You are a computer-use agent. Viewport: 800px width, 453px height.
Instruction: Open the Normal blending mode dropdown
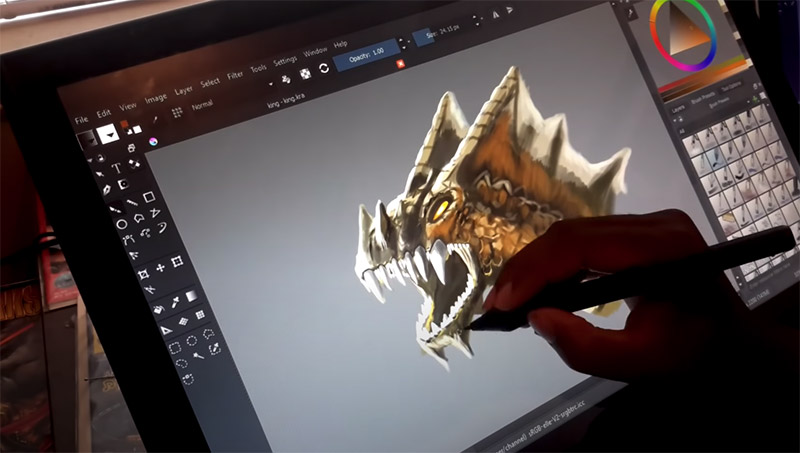pos(202,106)
